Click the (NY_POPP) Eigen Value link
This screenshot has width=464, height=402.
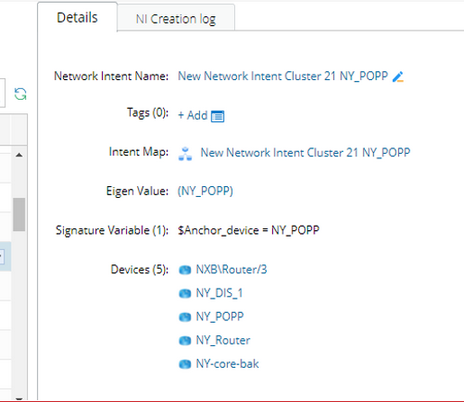205,191
